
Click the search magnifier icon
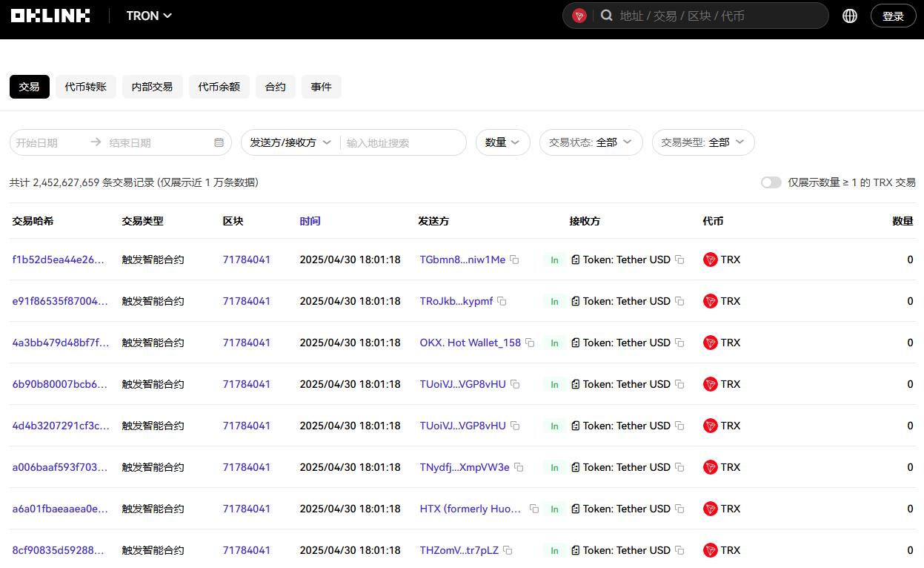click(x=606, y=15)
